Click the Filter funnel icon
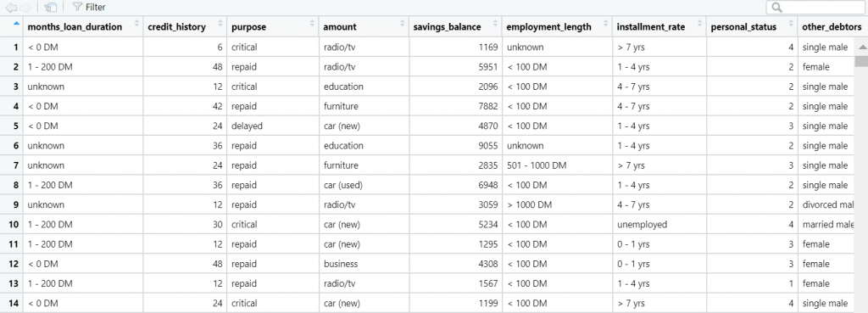 [x=77, y=7]
